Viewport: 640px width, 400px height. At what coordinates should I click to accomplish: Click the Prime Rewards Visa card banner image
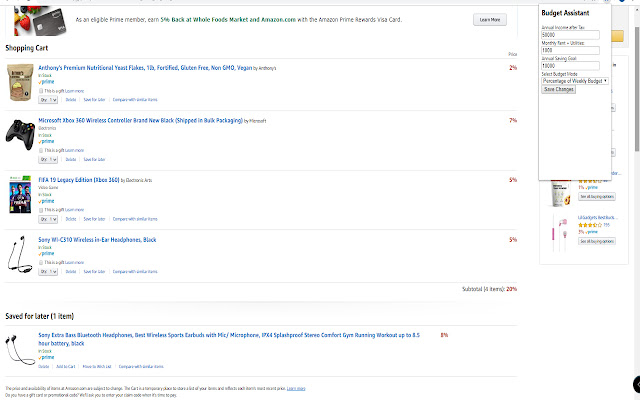pos(38,20)
